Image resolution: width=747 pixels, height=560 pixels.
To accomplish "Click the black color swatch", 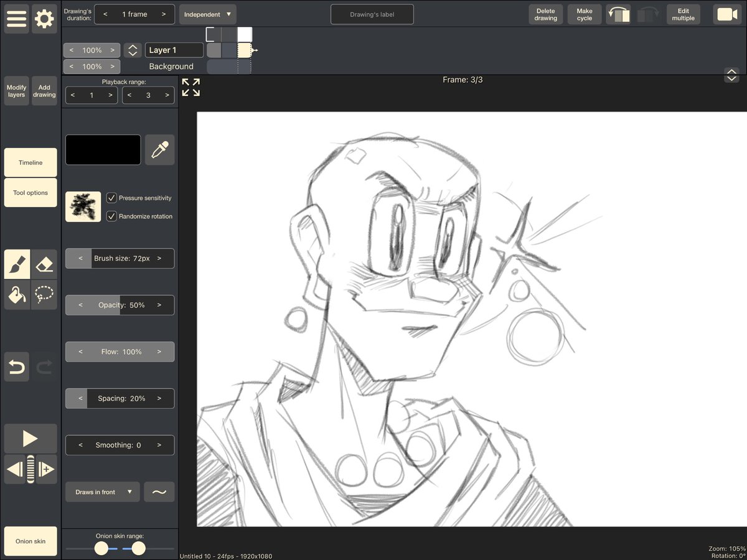I will coord(103,149).
